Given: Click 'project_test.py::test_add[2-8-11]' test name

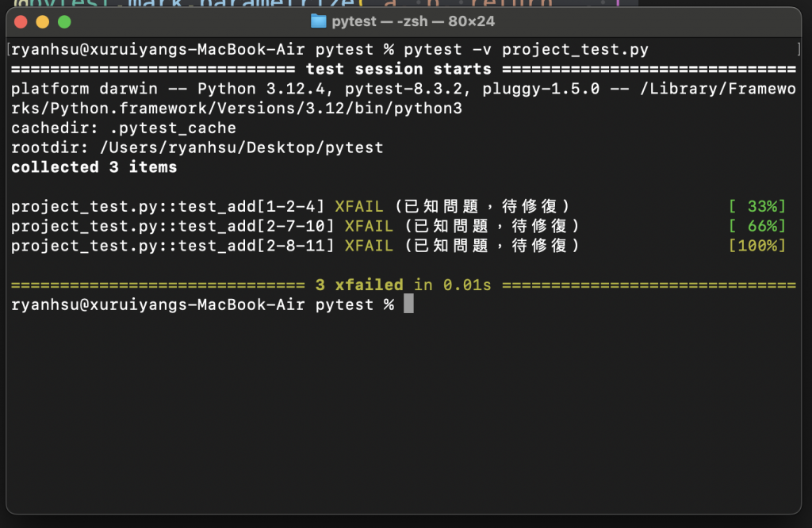Looking at the screenshot, I should click(172, 246).
